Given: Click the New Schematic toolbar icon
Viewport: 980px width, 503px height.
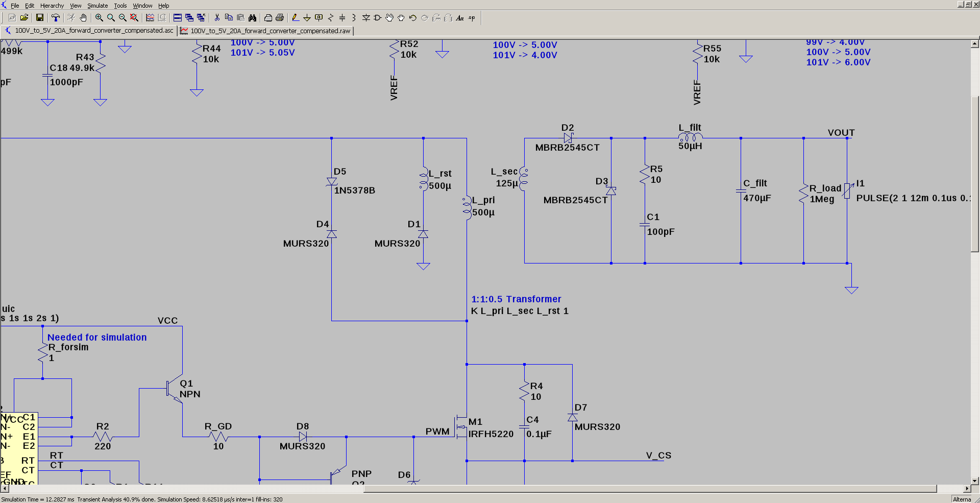Looking at the screenshot, I should tap(12, 18).
